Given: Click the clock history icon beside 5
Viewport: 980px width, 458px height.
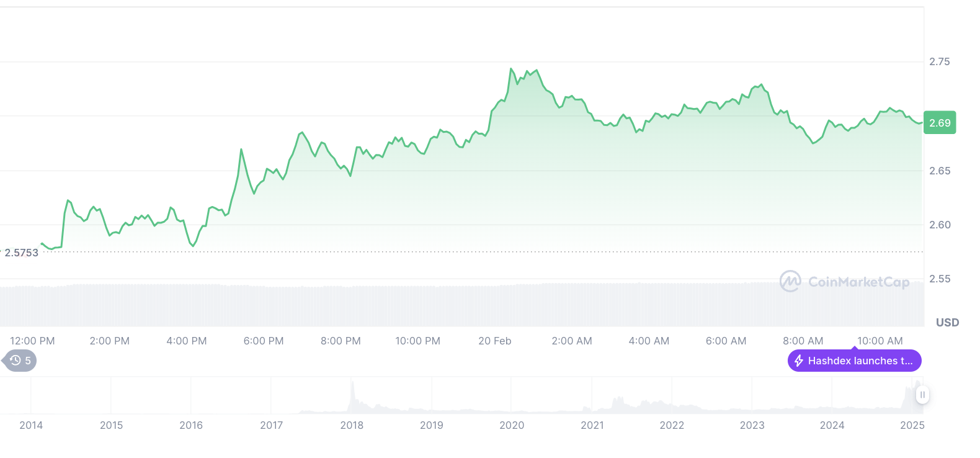Looking at the screenshot, I should point(16,361).
